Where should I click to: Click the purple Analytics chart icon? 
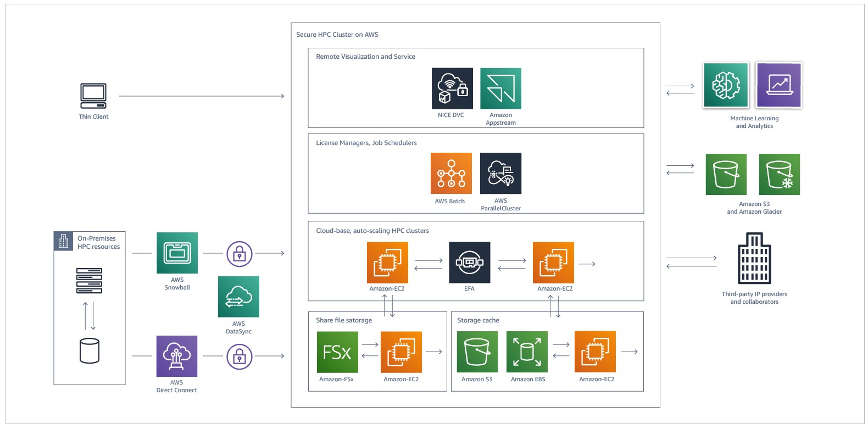779,85
